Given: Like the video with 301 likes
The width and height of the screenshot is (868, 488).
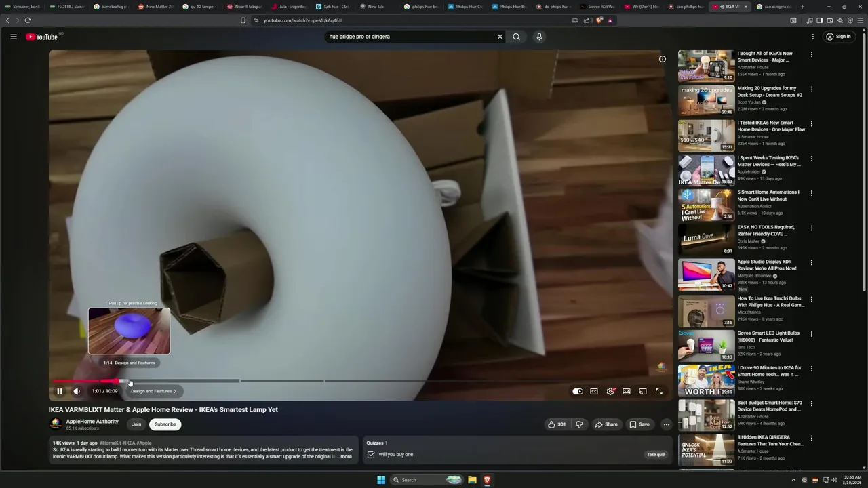Looking at the screenshot, I should [x=557, y=424].
